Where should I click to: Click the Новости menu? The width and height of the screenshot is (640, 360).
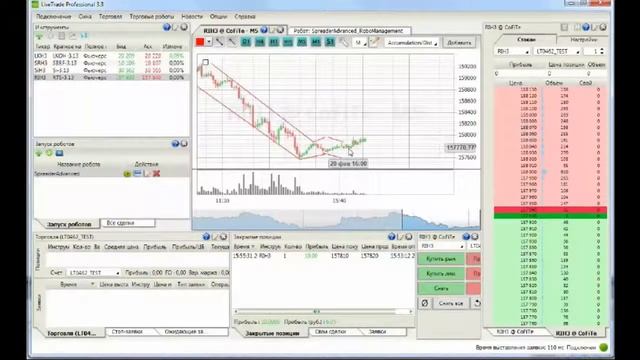(x=192, y=16)
